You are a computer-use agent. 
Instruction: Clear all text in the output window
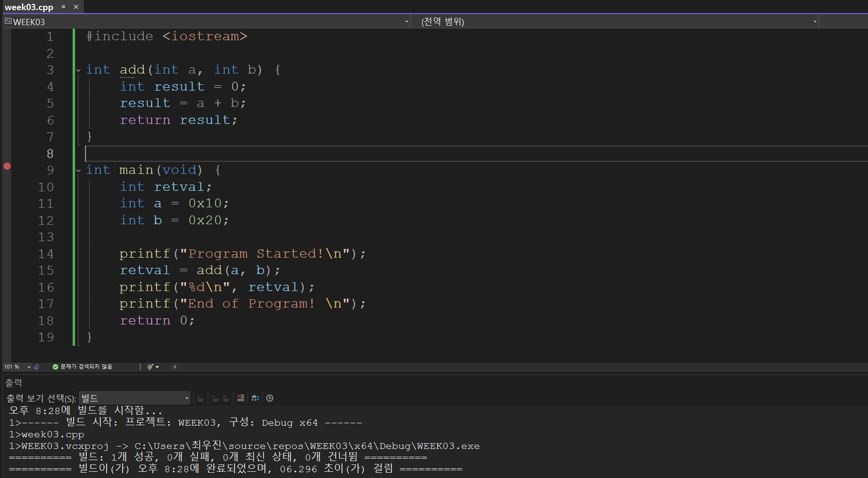pos(241,398)
